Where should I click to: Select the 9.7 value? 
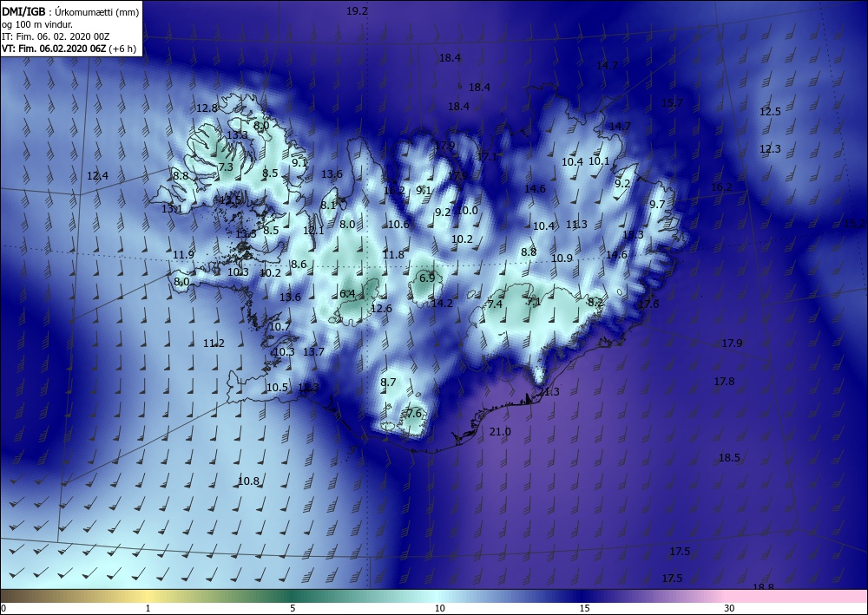point(657,205)
